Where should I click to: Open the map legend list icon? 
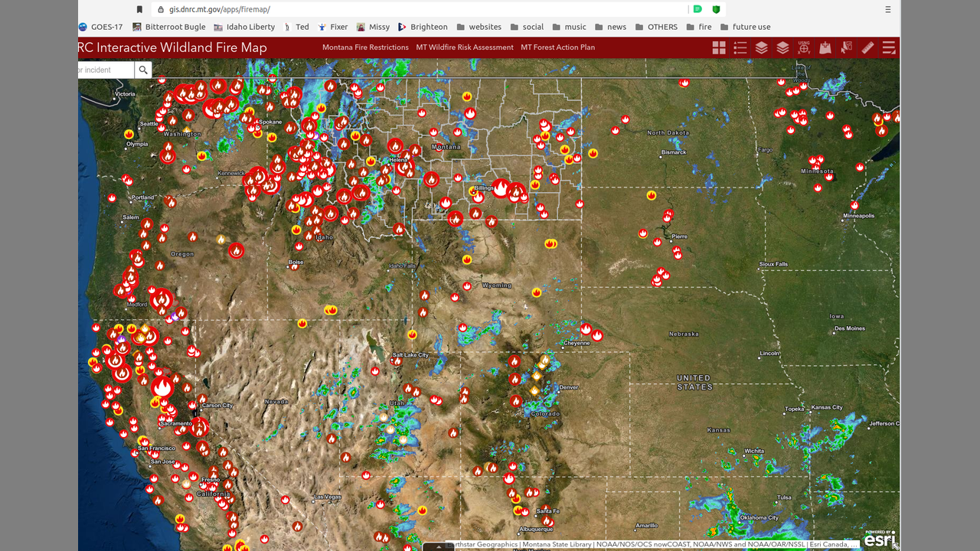point(740,47)
